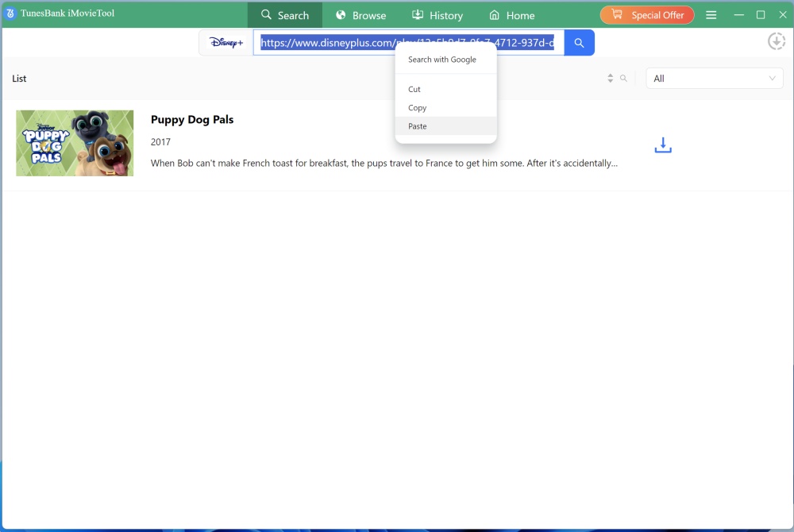Viewport: 794px width, 532px height.
Task: Open the download queue circle icon
Action: pyautogui.click(x=776, y=41)
